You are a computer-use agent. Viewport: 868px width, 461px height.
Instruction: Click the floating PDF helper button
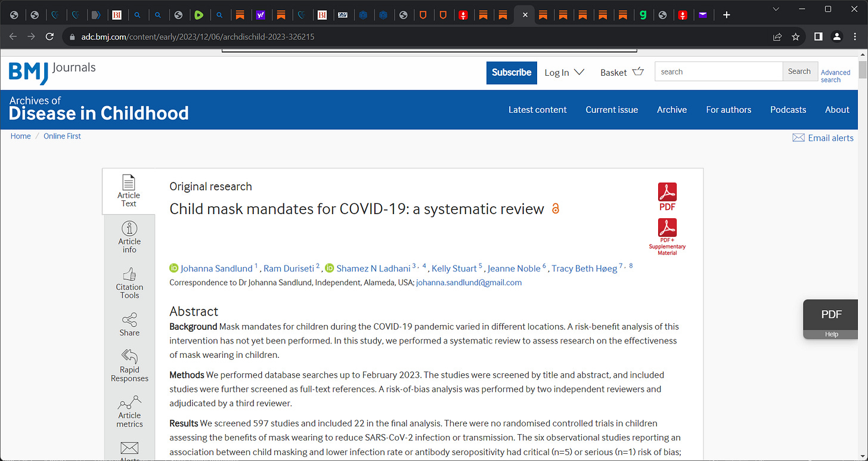click(832, 314)
